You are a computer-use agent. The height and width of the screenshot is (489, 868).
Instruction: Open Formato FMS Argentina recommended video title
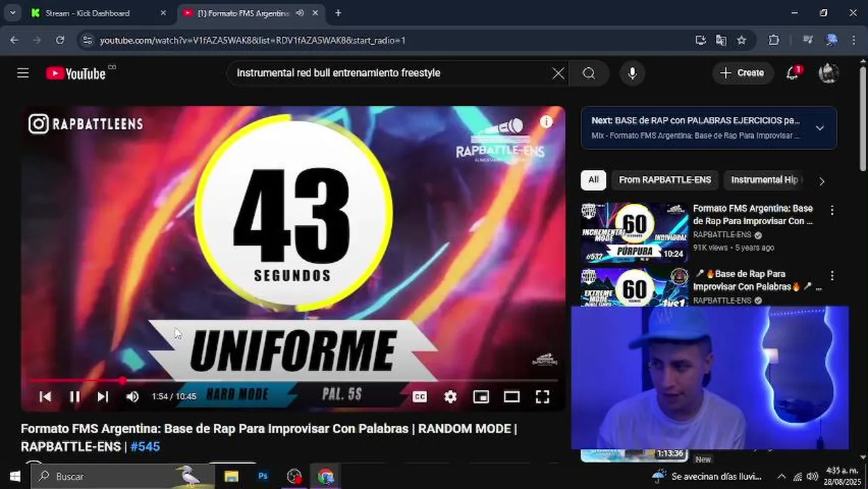[753, 215]
